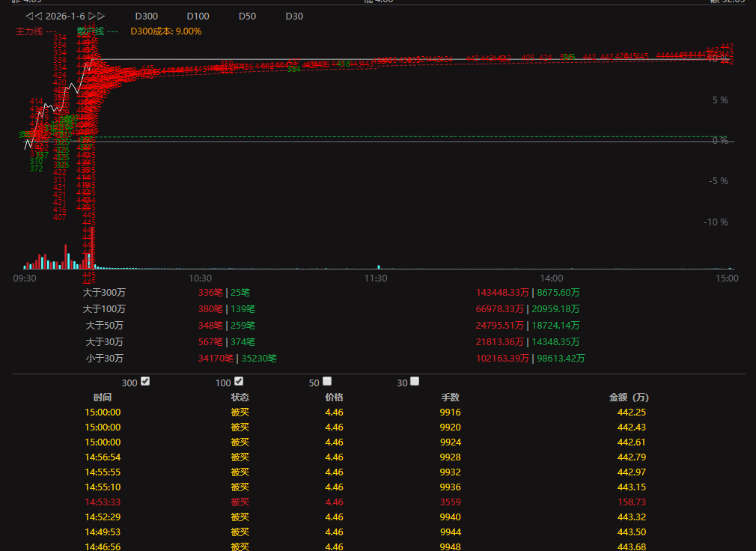This screenshot has height=551, width=756.
Task: Click the 散户线 legend label
Action: pyautogui.click(x=97, y=31)
